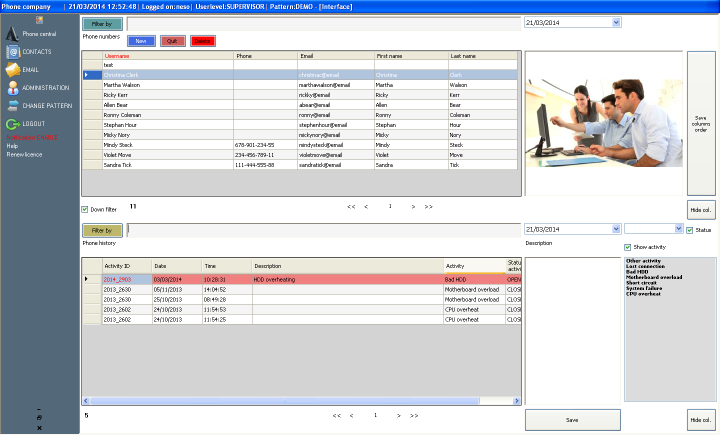Screen dimensions: 720x435
Task: Click the Save columns order button
Action: (x=701, y=124)
